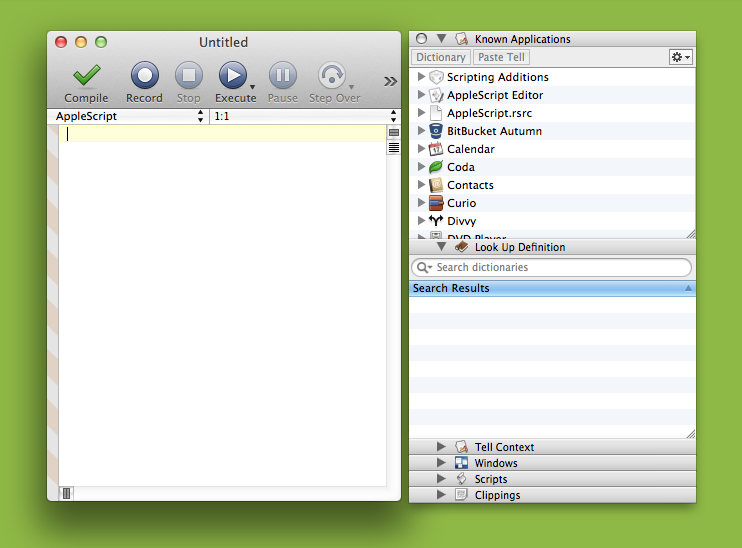
Task: Expand the Tell Context section
Action: click(441, 447)
